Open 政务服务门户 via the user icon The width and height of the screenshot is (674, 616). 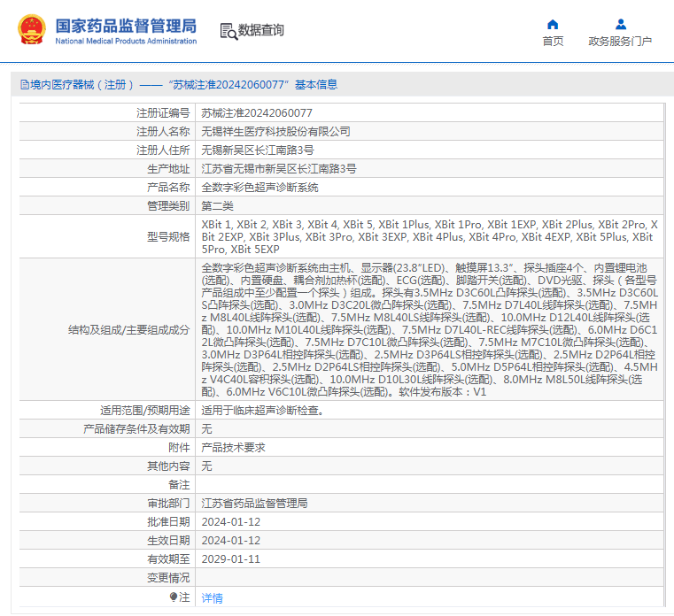(x=620, y=24)
